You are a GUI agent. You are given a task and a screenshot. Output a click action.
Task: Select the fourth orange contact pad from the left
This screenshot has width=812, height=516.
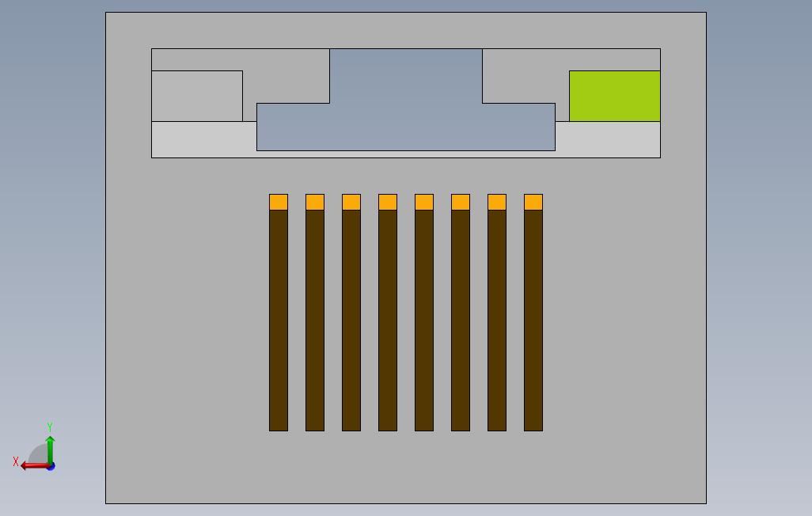(x=388, y=202)
